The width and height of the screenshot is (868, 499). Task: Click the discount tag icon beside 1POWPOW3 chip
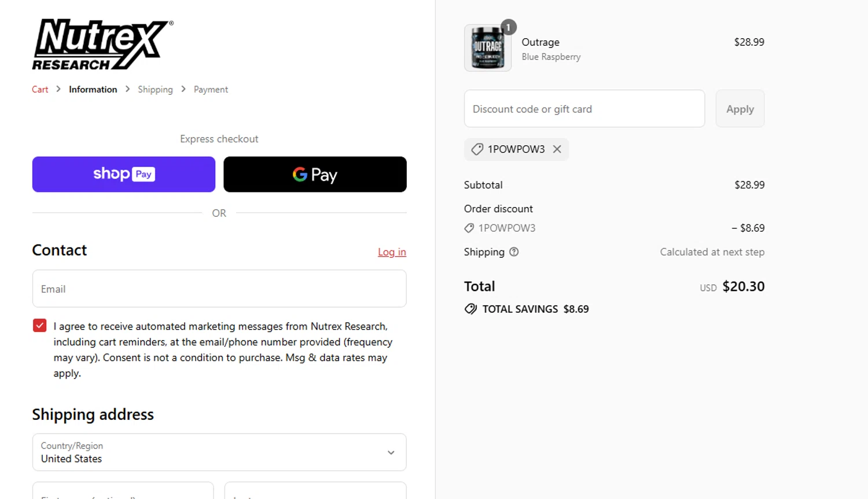click(x=477, y=149)
